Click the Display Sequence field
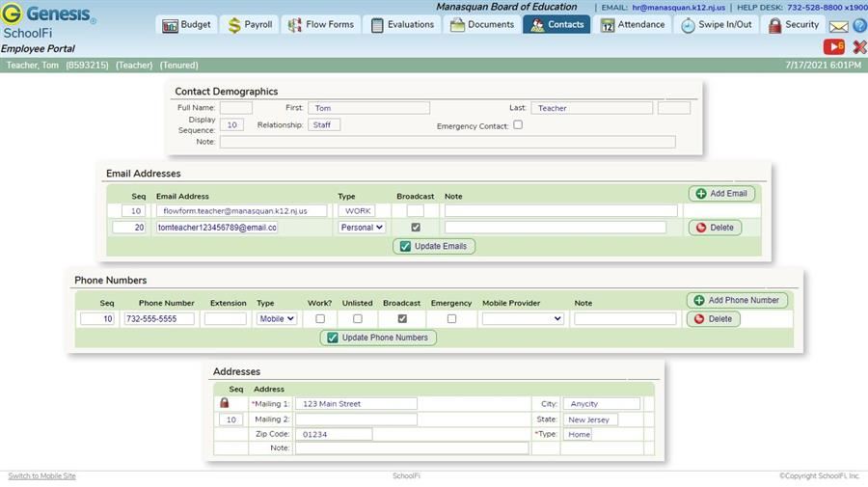This screenshot has width=868, height=487. pos(231,125)
